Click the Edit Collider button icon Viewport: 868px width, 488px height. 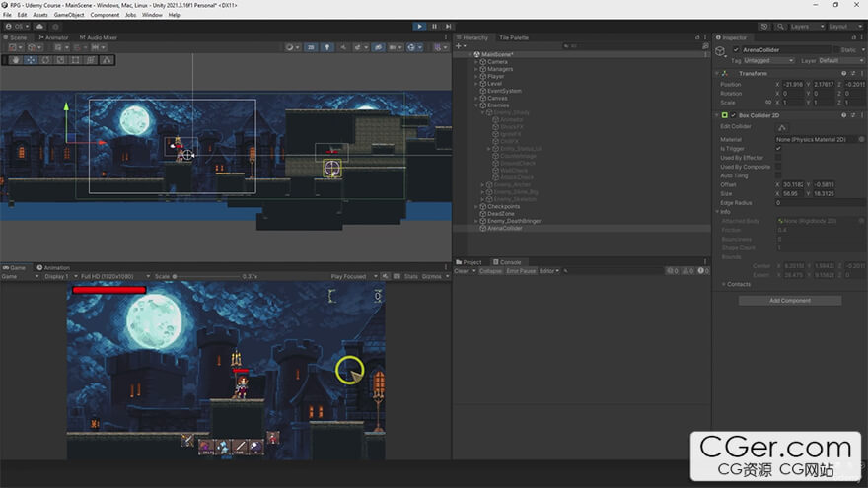tap(781, 127)
